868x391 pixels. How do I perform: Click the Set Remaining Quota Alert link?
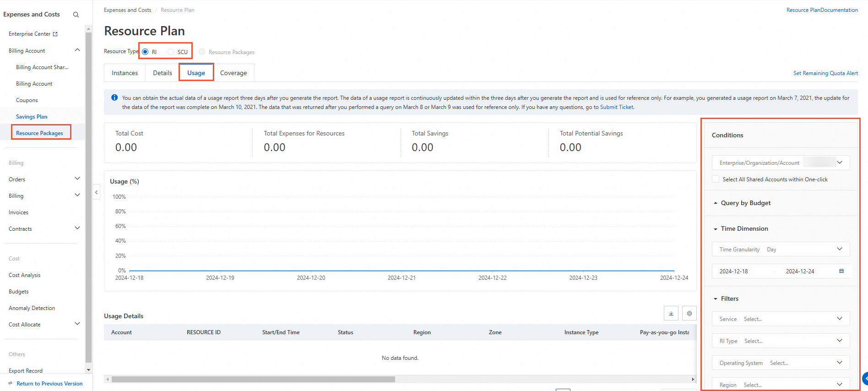[825, 73]
